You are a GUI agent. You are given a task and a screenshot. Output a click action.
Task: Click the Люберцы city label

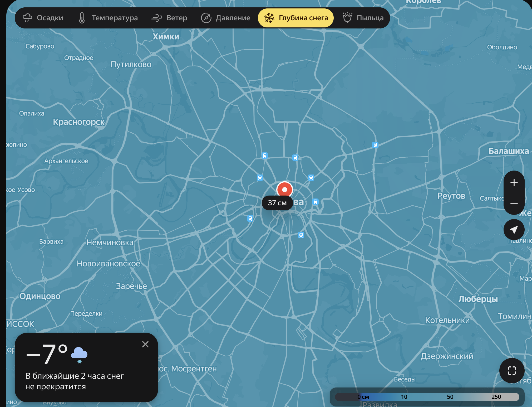pyautogui.click(x=478, y=299)
